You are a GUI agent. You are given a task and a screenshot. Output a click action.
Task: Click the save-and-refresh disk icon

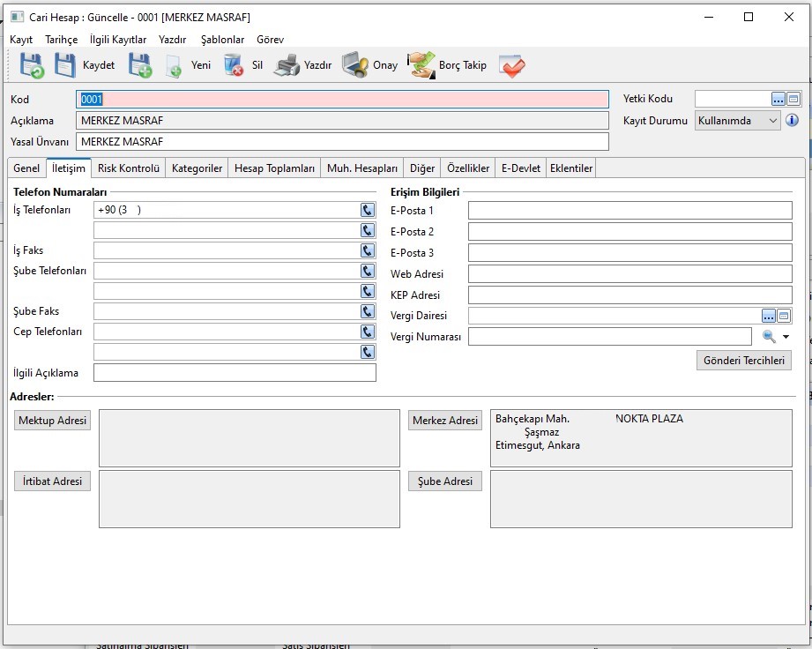pyautogui.click(x=32, y=65)
